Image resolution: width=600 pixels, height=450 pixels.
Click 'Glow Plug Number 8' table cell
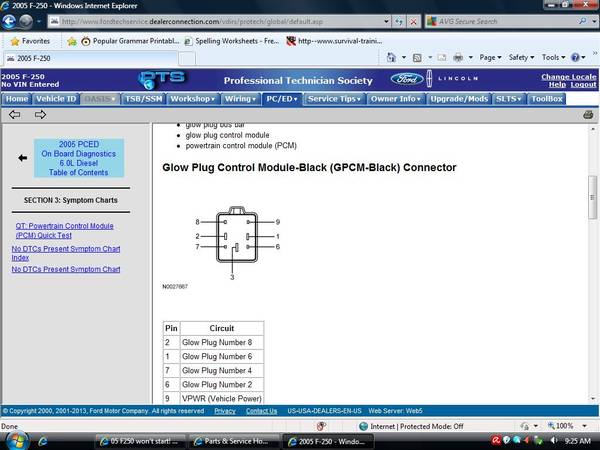222,342
